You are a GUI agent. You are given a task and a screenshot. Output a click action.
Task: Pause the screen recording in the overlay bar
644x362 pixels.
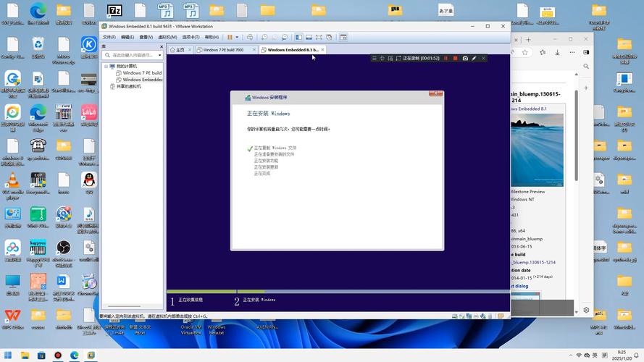pyautogui.click(x=446, y=58)
